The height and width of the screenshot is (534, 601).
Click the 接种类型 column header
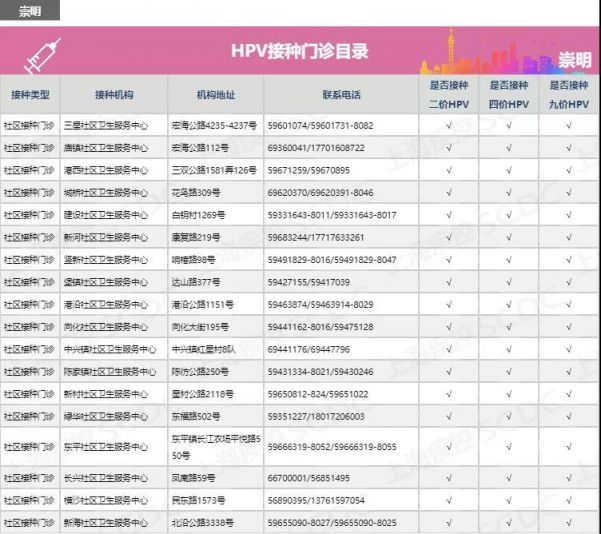click(30, 95)
